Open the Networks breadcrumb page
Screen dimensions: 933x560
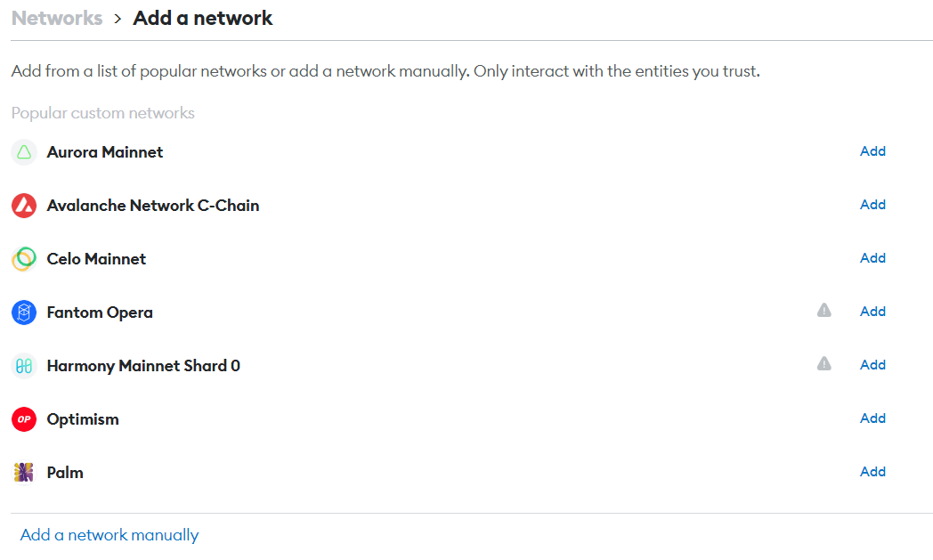pos(56,18)
